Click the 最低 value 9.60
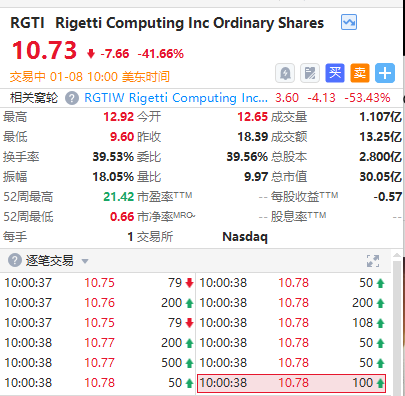Image resolution: width=405 pixels, height=396 pixels. (122, 137)
